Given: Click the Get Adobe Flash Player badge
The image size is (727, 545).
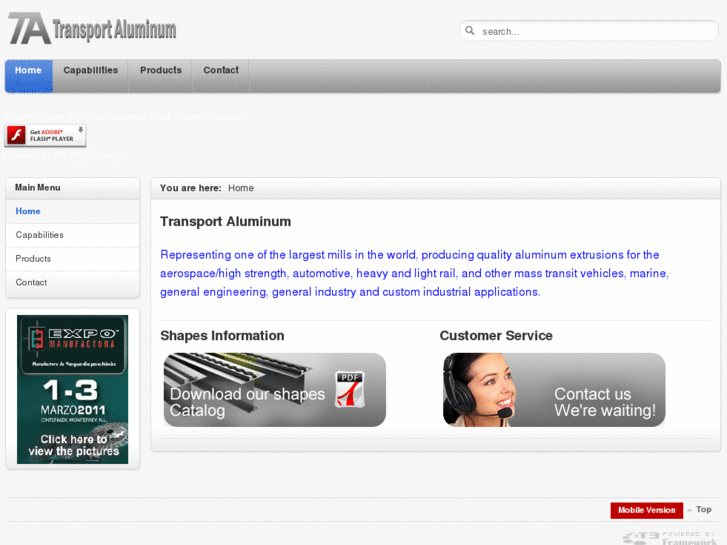Looking at the screenshot, I should click(45, 135).
